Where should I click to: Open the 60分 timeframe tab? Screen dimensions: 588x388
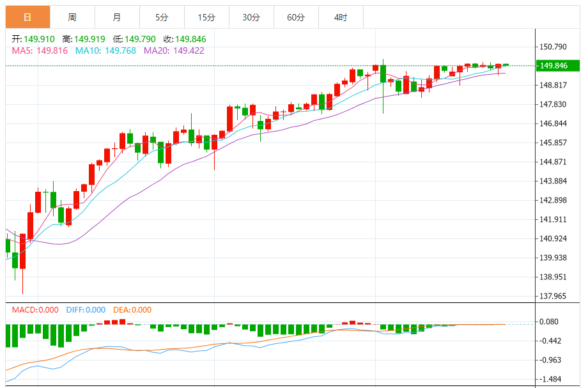tap(296, 17)
